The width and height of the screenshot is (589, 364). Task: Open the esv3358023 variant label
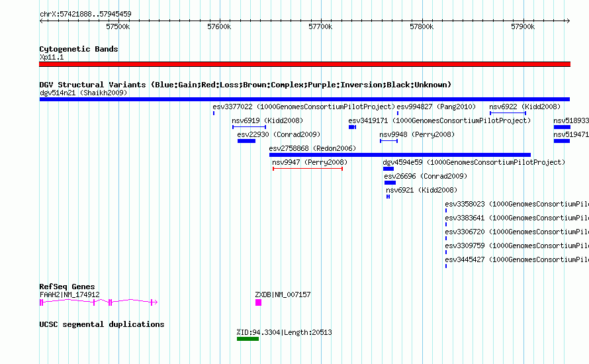pyautogui.click(x=517, y=204)
